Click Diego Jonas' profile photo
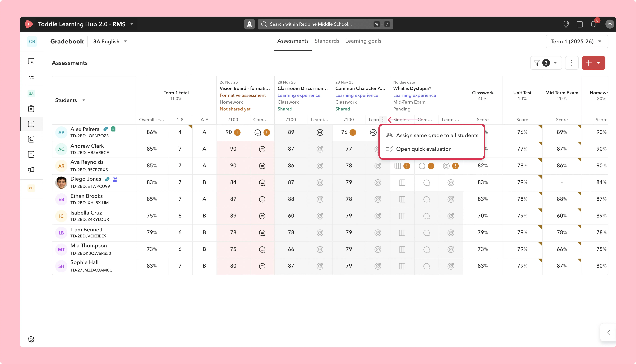 point(61,183)
